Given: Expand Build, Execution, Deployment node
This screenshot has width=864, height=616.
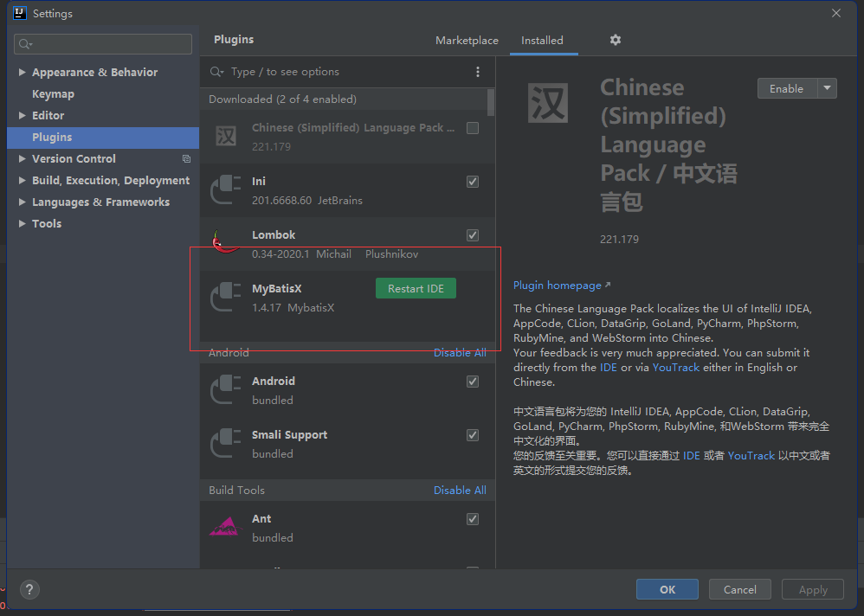Looking at the screenshot, I should 22,180.
